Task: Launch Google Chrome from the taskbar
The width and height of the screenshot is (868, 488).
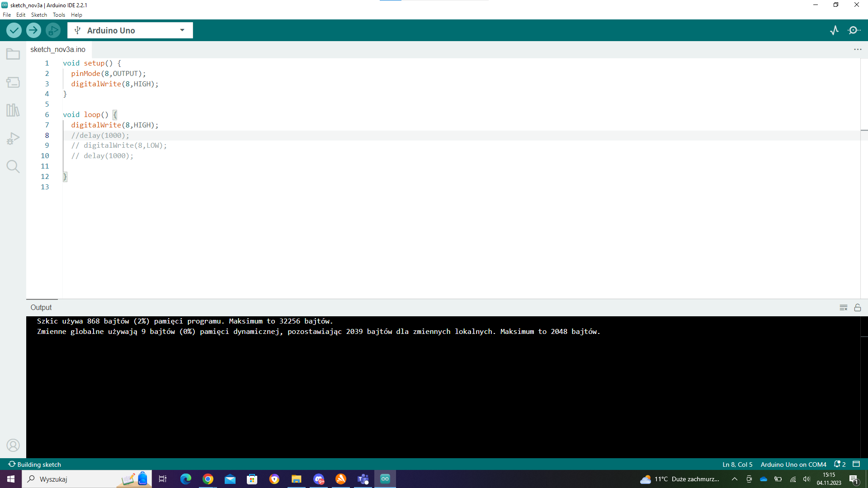Action: tap(208, 479)
